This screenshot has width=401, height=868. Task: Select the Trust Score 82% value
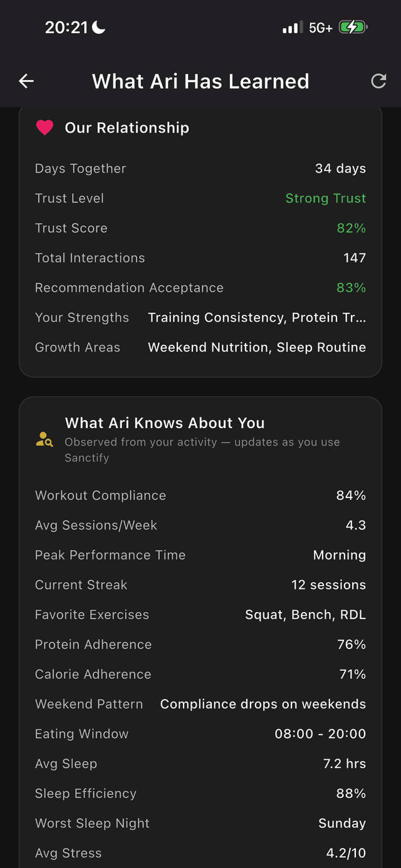tap(351, 228)
